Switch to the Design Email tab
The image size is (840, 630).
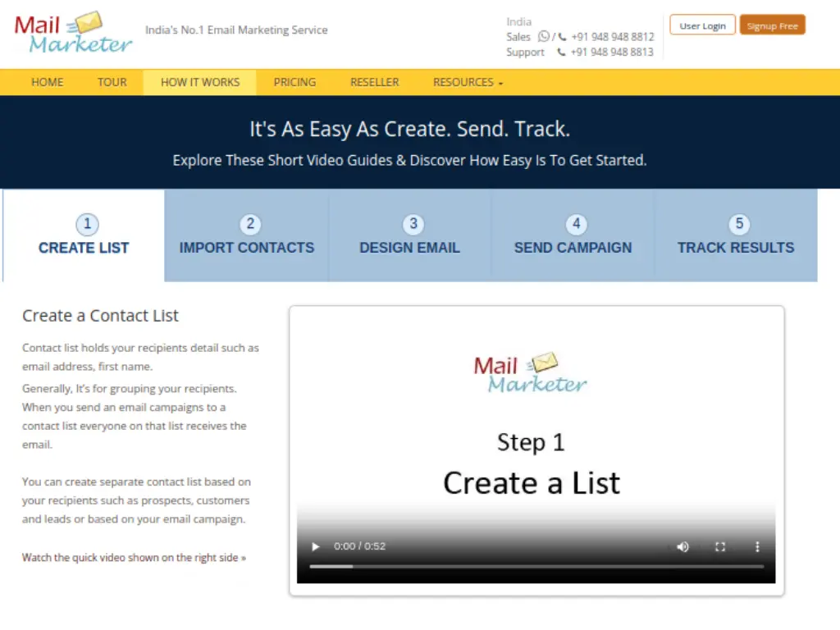pos(409,236)
